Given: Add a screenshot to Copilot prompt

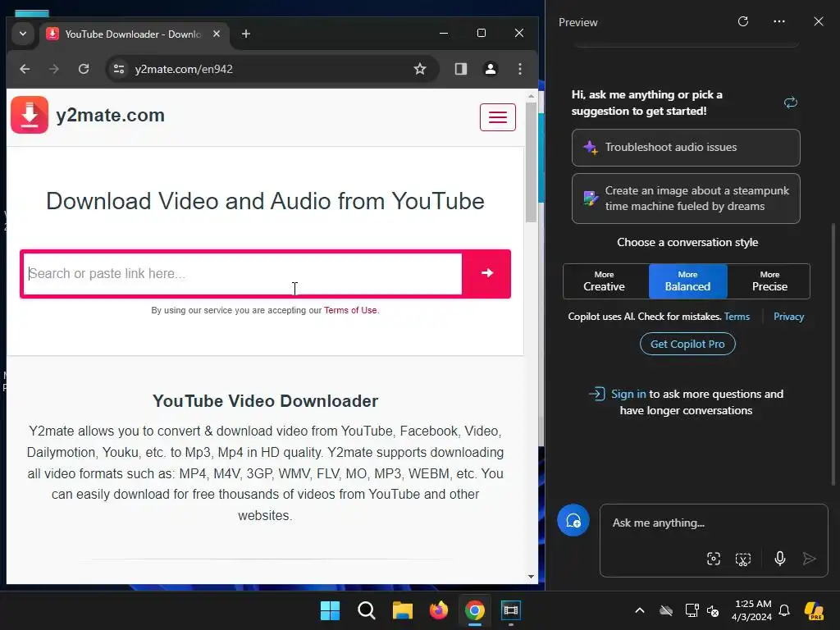Looking at the screenshot, I should tap(742, 559).
